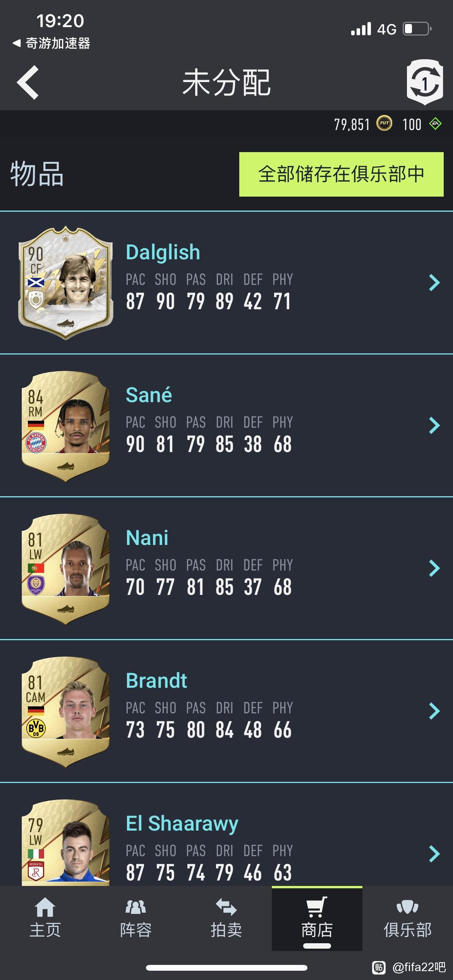
Task: Expand Nani item details chevron
Action: pos(434,568)
